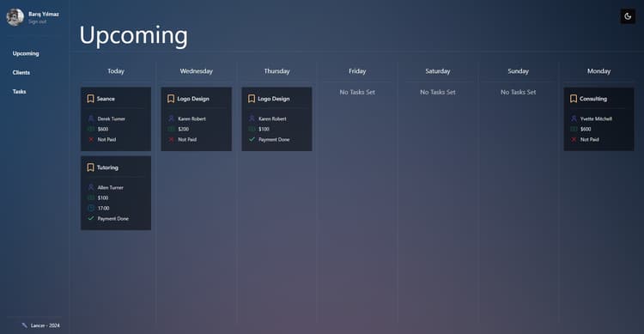The height and width of the screenshot is (334, 644).
Task: Click the green checkmark on Tutoring card
Action: 91,218
